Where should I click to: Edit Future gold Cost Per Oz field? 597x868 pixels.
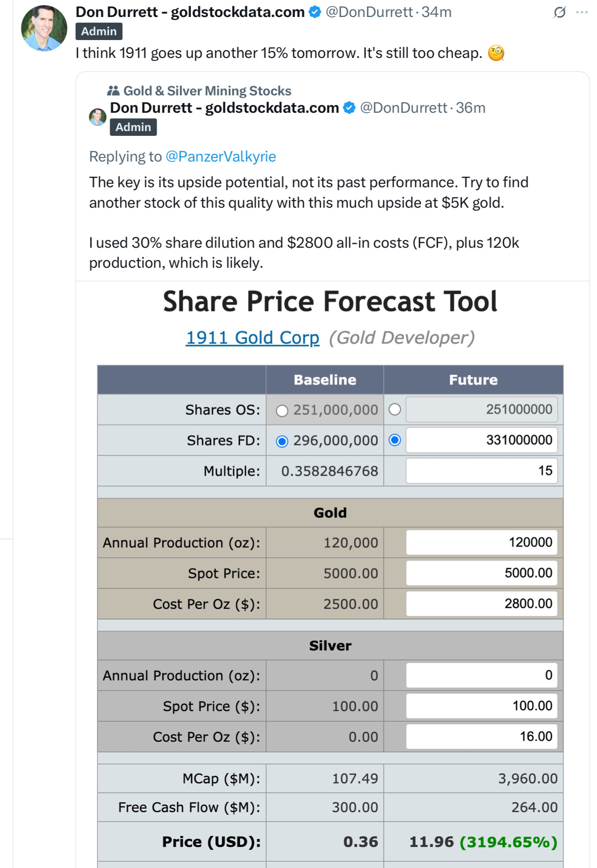[482, 603]
